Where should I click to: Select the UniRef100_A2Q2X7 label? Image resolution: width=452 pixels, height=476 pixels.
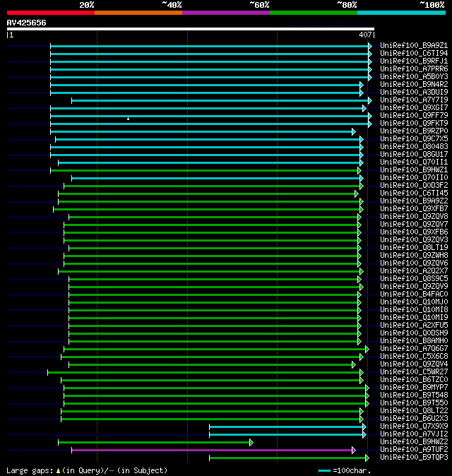coord(414,270)
